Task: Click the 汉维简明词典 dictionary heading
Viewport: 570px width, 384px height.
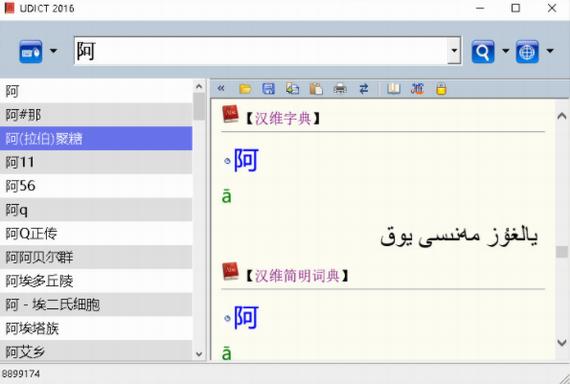Action: pyautogui.click(x=297, y=276)
